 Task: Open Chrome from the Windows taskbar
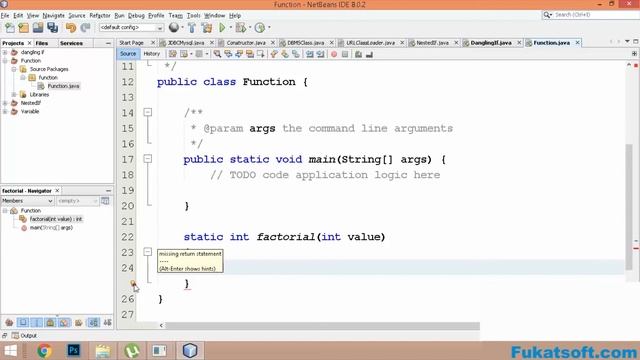[44, 351]
